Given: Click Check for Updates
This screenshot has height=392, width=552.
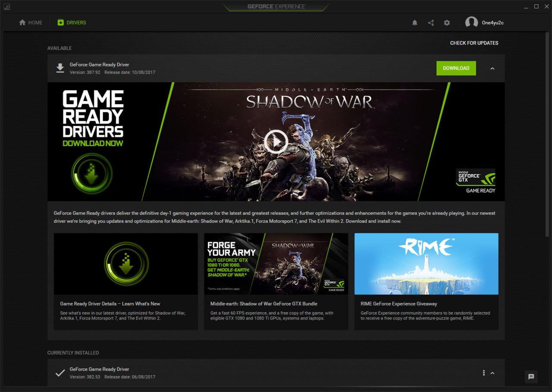Looking at the screenshot, I should pos(474,43).
